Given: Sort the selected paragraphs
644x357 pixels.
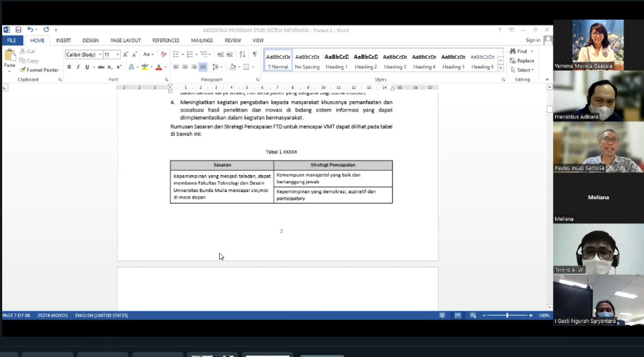Looking at the screenshot, I should point(242,55).
